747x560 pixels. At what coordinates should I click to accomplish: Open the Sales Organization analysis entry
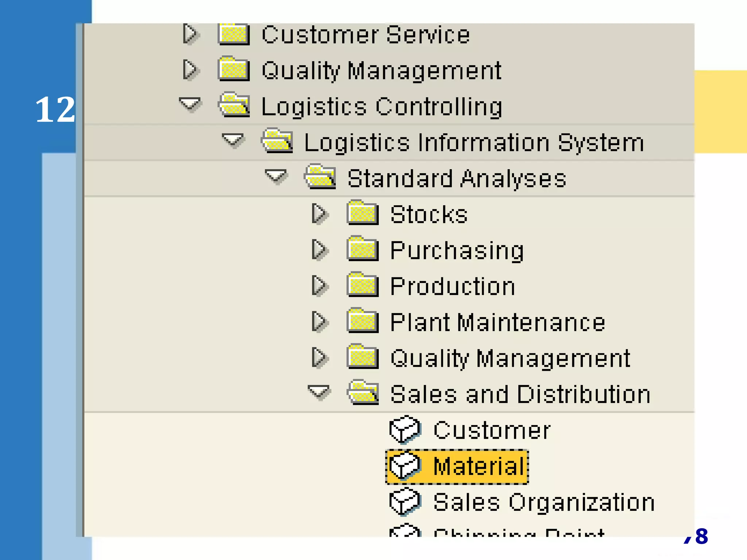(x=543, y=502)
